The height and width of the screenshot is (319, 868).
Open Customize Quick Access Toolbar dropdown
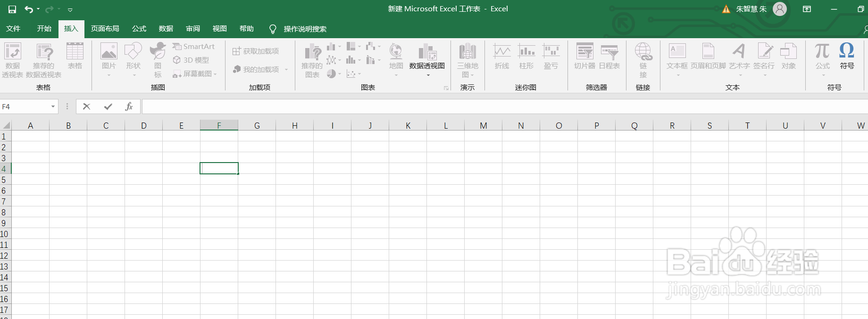pos(70,9)
